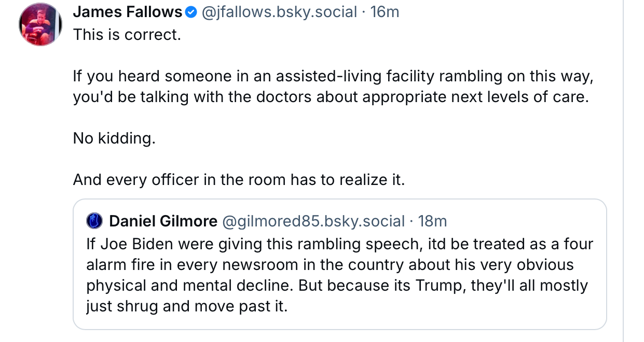
Task: Click quoted line "just shrug and move past it."
Action: click(x=186, y=306)
